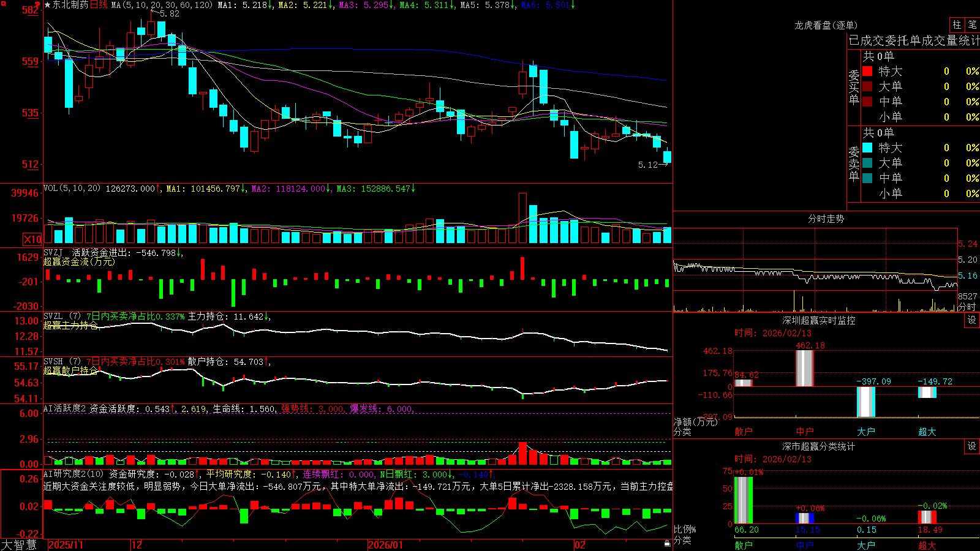Click the 5.82 high price annotation
The height and width of the screenshot is (551, 980).
(170, 13)
